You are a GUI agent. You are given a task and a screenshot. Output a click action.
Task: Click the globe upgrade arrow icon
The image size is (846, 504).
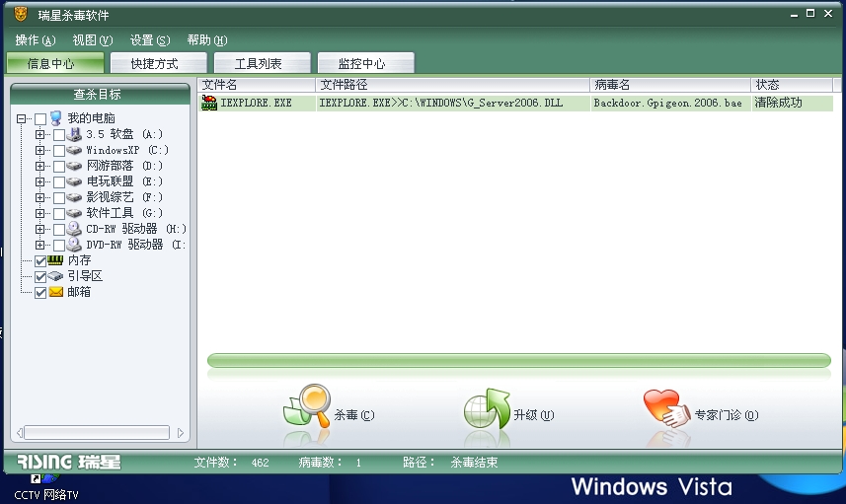coord(487,409)
